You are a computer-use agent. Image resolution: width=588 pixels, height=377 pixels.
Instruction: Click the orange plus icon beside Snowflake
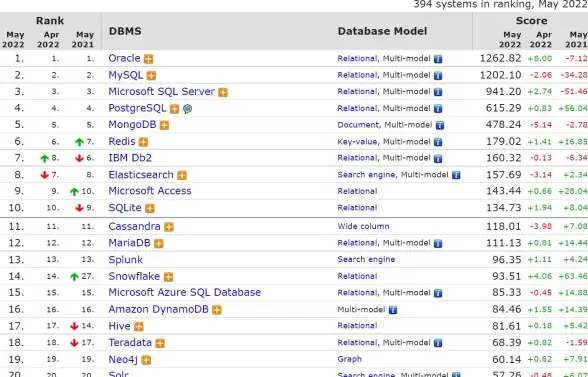[x=168, y=277]
